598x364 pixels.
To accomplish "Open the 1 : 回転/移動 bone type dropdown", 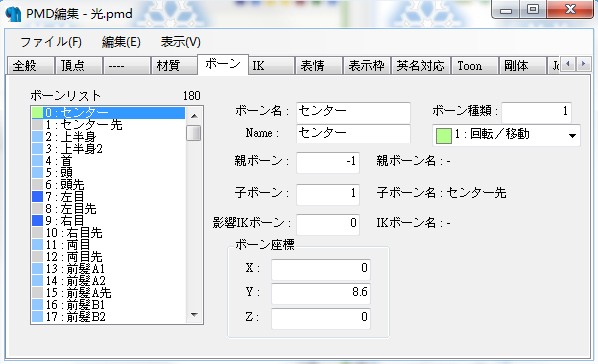I will (506, 135).
